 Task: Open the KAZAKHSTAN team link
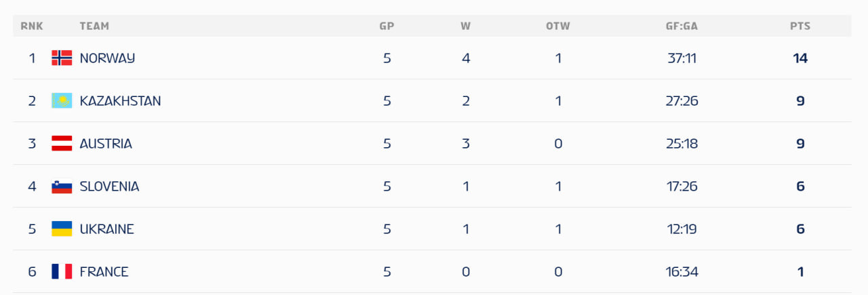[x=120, y=101]
